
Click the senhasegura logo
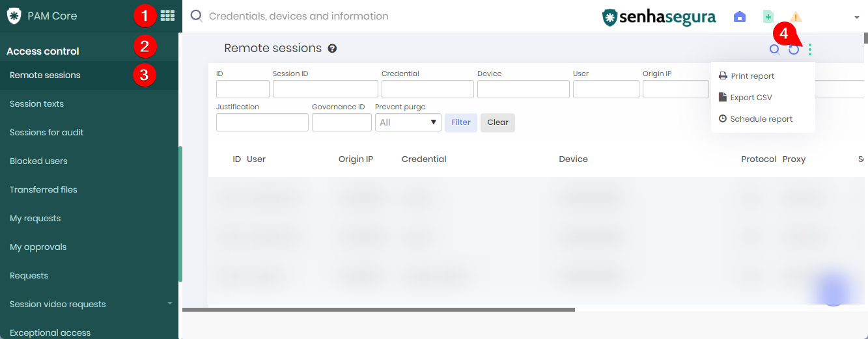659,17
